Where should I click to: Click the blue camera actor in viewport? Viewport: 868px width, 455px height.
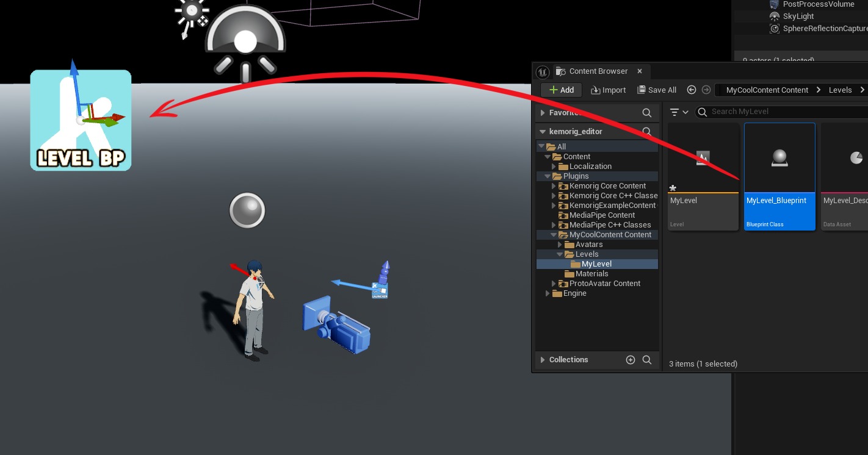[336, 324]
